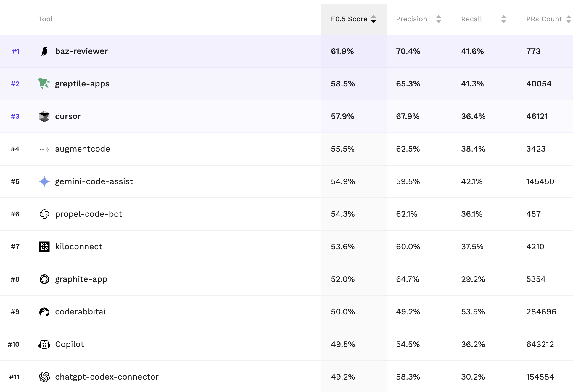
Task: Click the coderabbitai rabbit logo icon
Action: coord(44,312)
